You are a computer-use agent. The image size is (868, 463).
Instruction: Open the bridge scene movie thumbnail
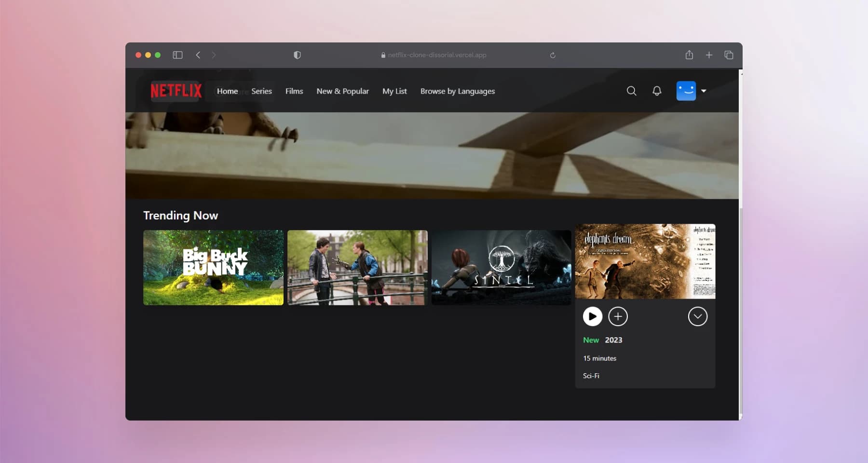[357, 267]
